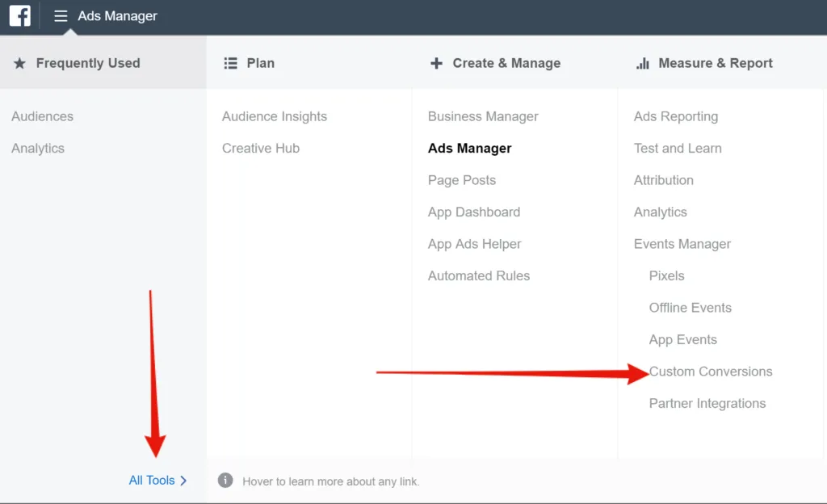827x504 pixels.
Task: Click the chevron next to All Tools
Action: (183, 481)
